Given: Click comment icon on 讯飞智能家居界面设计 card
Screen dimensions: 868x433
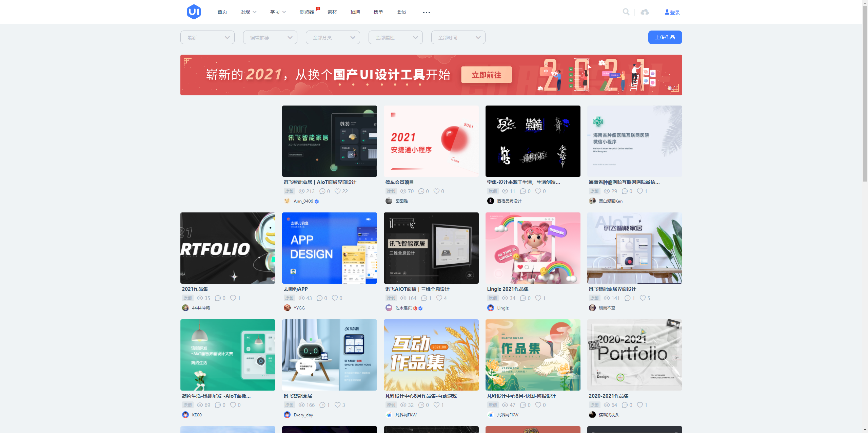Looking at the screenshot, I should point(627,298).
